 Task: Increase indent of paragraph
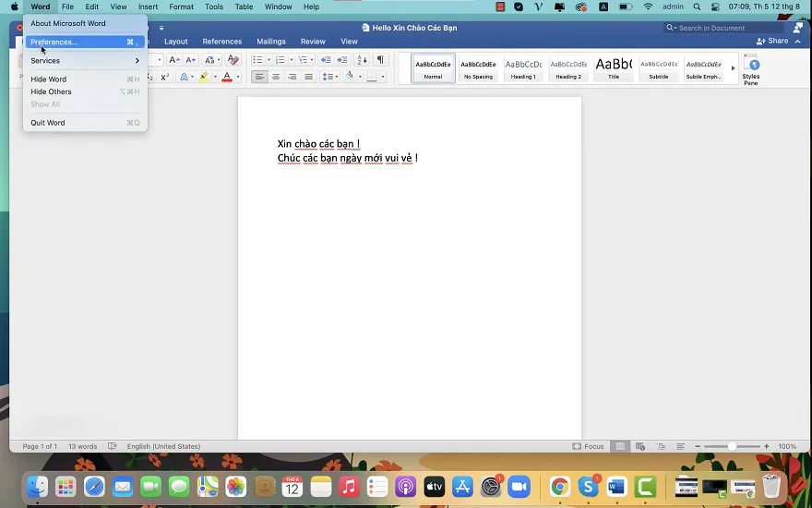point(342,60)
